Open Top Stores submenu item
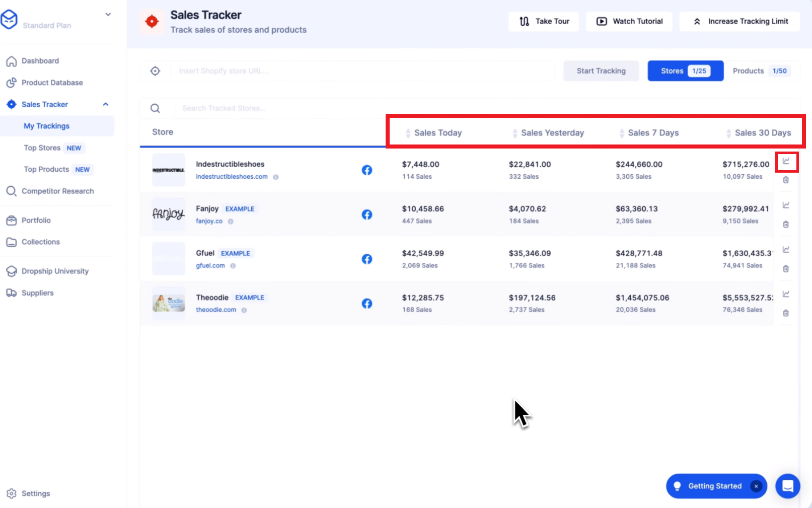The width and height of the screenshot is (812, 508). (42, 148)
